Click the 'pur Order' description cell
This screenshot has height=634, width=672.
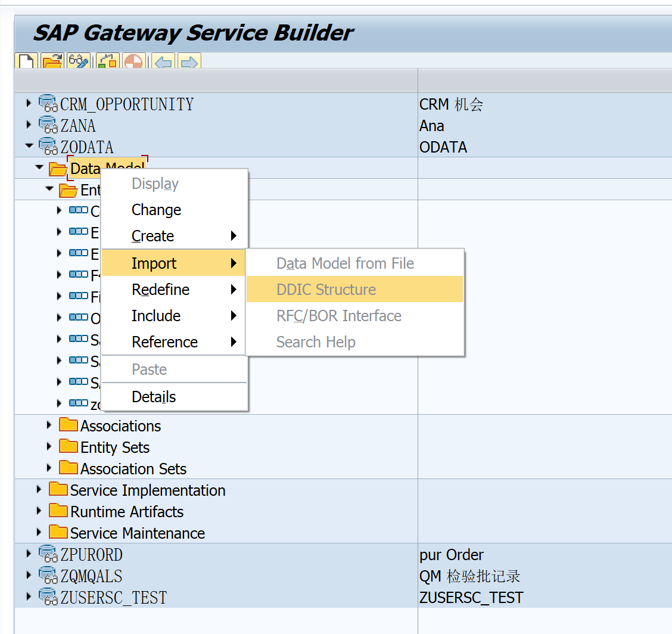pos(452,555)
